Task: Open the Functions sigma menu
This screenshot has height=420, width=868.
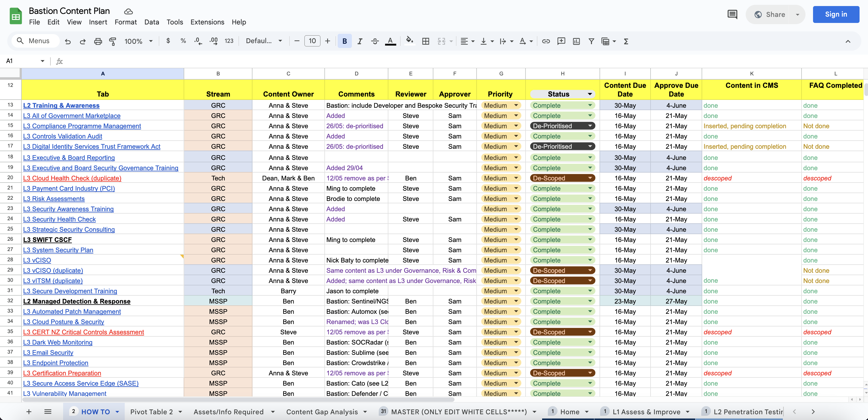Action: click(x=626, y=41)
